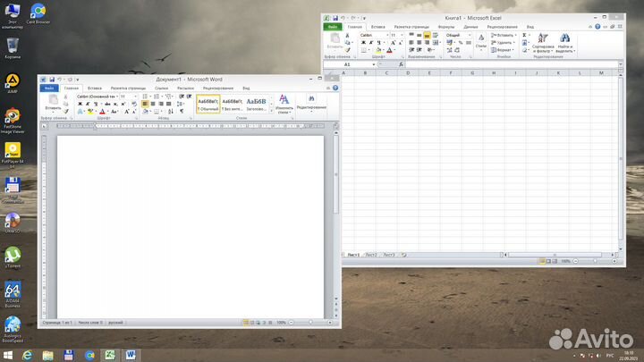Open Word's font size dropdown
644x362 pixels.
click(136, 97)
